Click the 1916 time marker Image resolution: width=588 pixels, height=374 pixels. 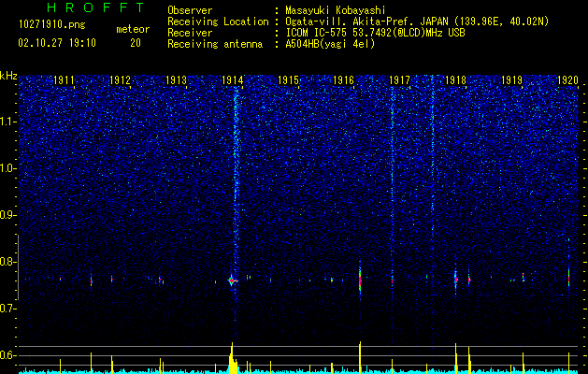tap(344, 80)
